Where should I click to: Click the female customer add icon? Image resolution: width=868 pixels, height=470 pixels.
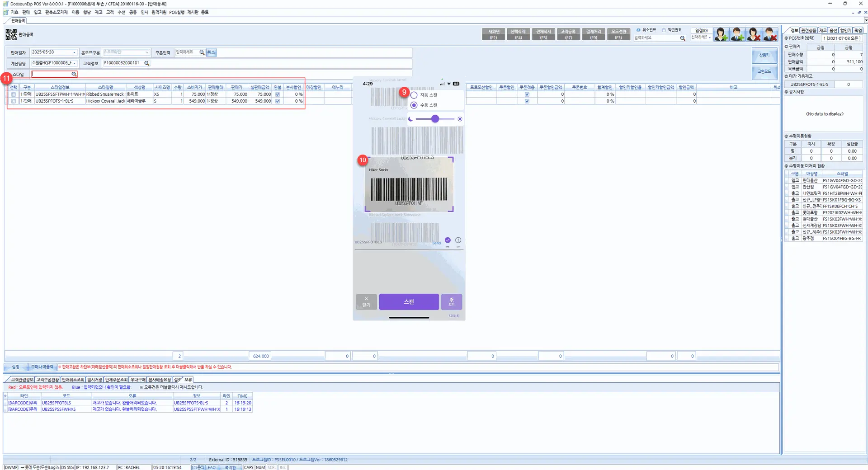point(721,34)
